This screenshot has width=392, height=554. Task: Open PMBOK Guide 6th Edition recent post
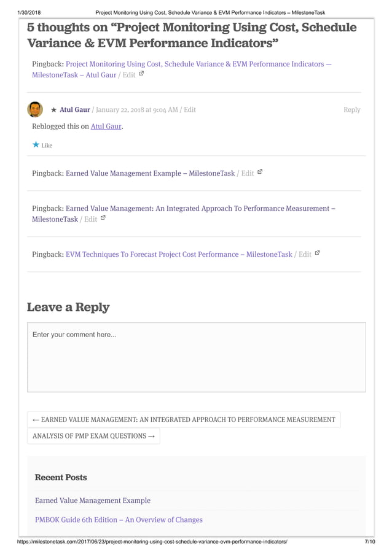(119, 520)
